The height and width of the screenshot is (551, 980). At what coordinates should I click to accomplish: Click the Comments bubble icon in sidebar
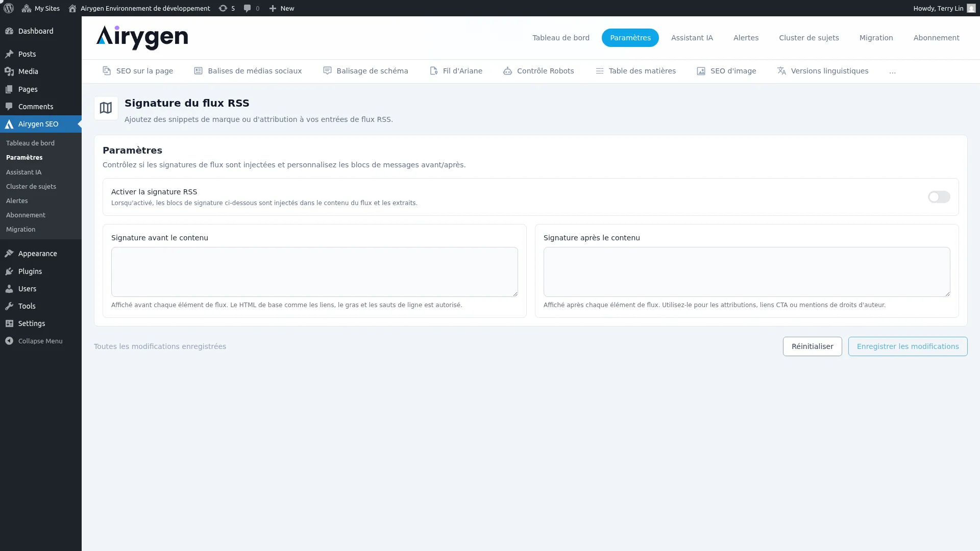click(x=9, y=107)
